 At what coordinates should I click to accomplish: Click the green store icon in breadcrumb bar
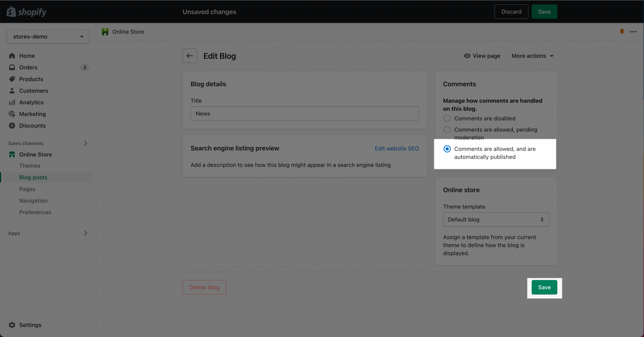click(x=105, y=32)
